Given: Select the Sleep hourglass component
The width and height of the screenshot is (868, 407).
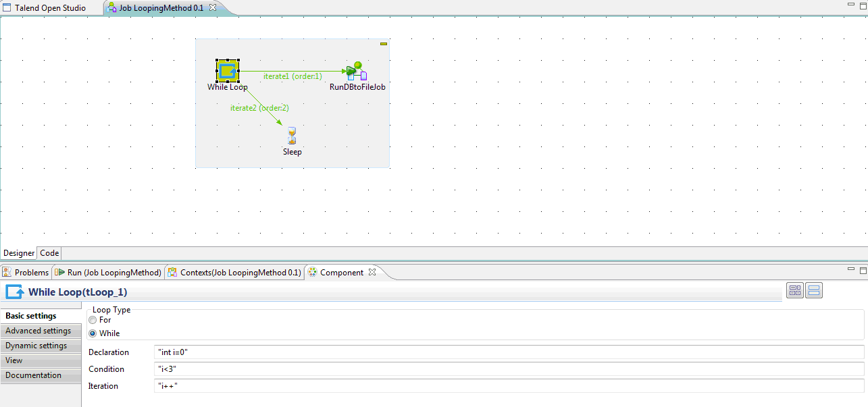Looking at the screenshot, I should tap(292, 135).
